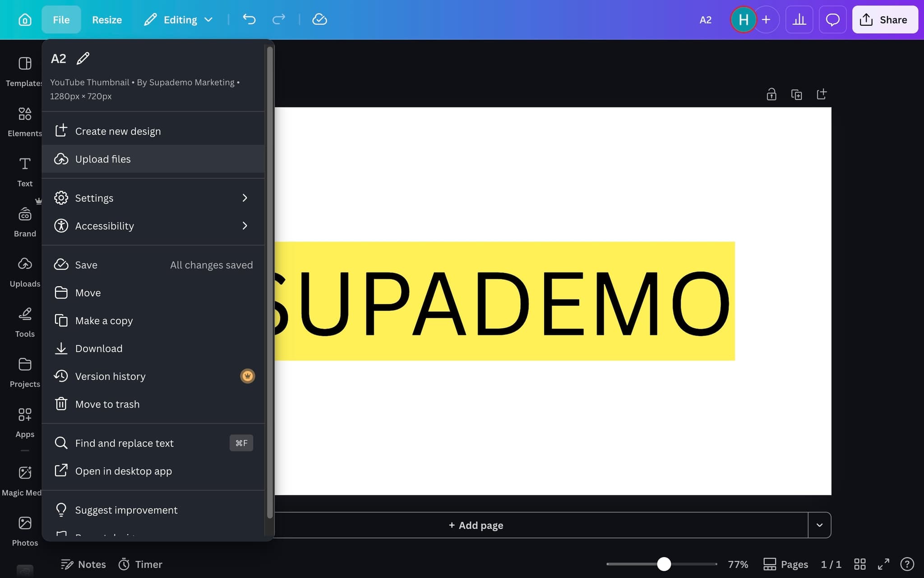The image size is (924, 578).
Task: Open the comments speech bubble icon
Action: [x=832, y=19]
